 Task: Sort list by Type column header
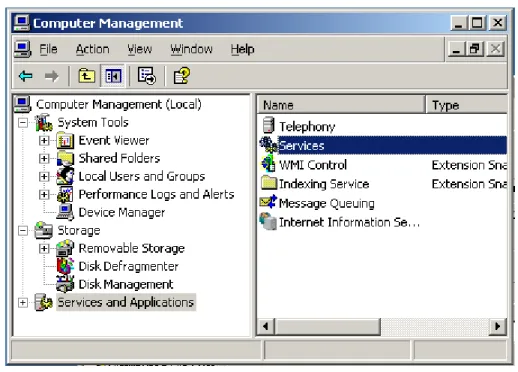coord(467,105)
